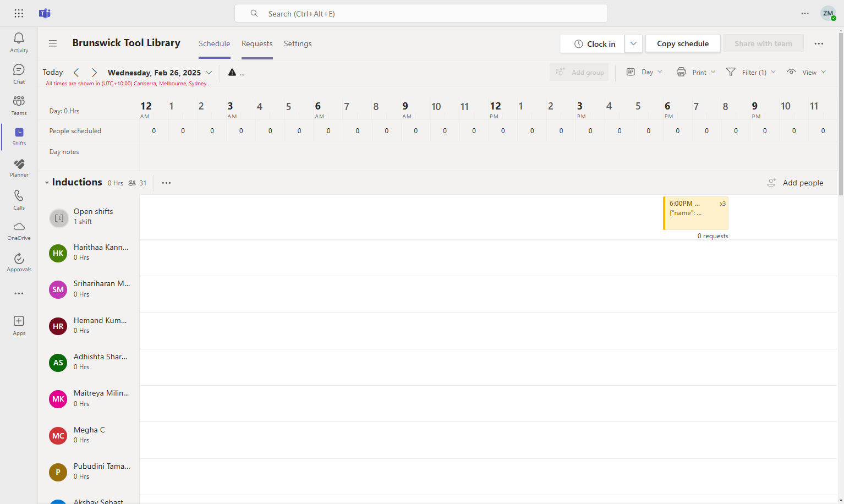
Task: Expand the Clock in dropdown arrow
Action: tap(633, 43)
